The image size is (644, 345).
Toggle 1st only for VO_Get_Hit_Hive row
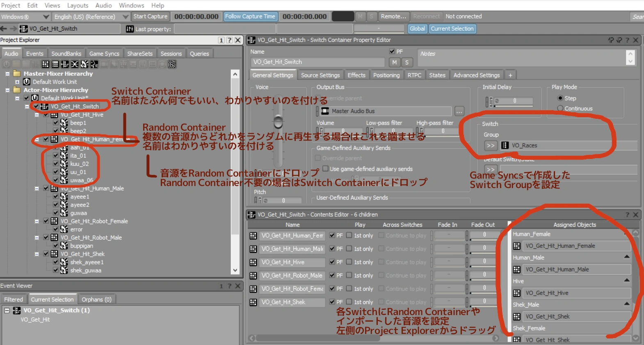click(x=349, y=262)
